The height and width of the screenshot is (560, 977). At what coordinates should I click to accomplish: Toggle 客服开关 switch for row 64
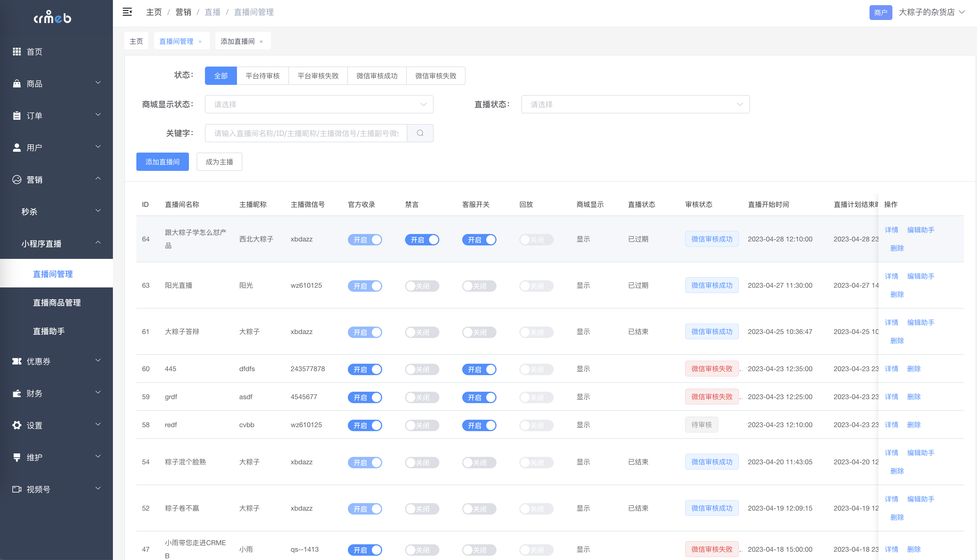click(479, 240)
